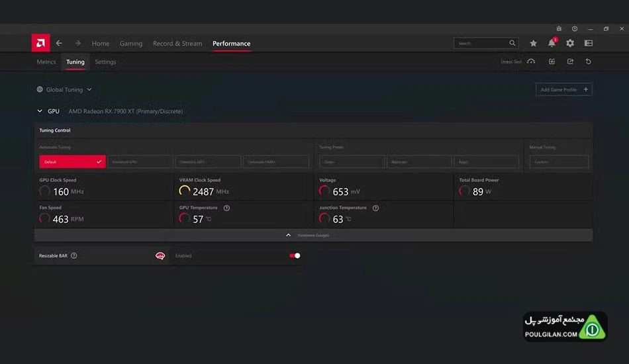Open the Performance tab
Screen dimensions: 629x364
pos(232,43)
